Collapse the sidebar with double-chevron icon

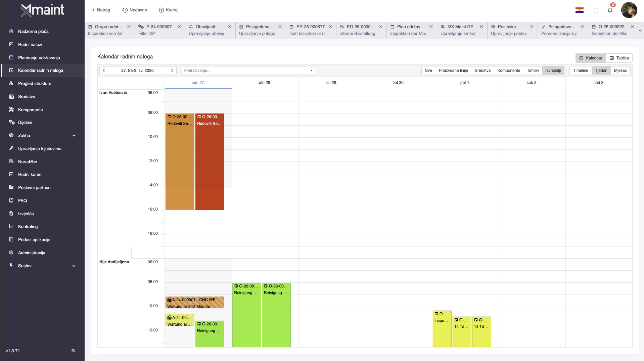[x=73, y=350]
